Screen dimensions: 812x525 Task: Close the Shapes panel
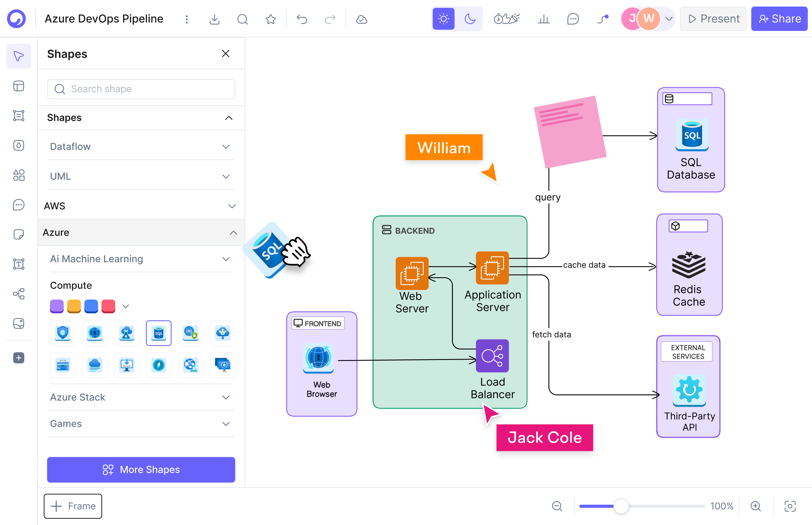click(225, 54)
